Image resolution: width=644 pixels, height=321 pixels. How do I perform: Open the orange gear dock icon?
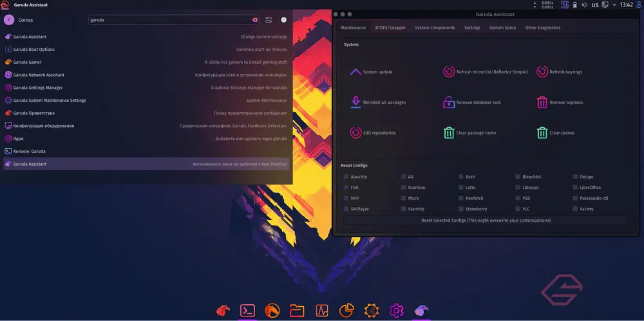click(372, 310)
